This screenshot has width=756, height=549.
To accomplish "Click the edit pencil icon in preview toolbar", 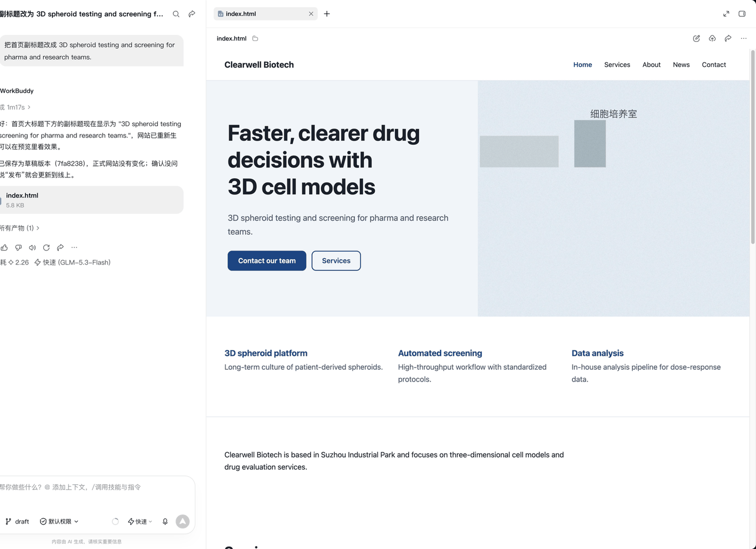I will point(697,38).
